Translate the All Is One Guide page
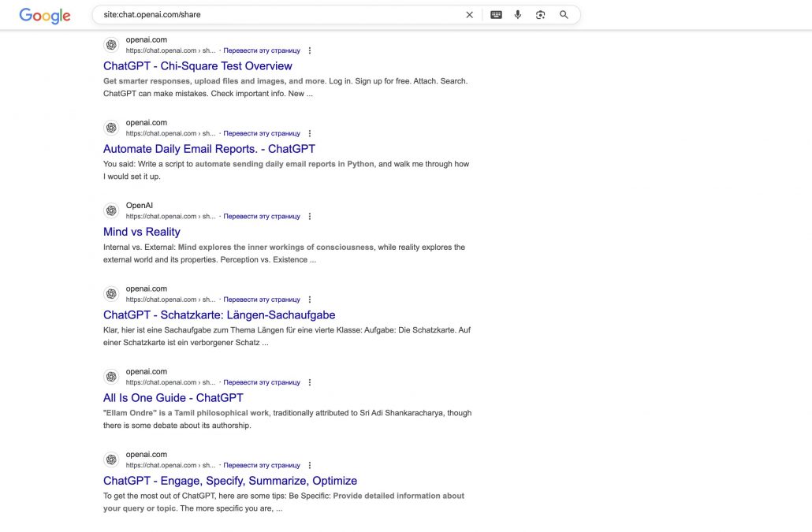This screenshot has width=812, height=532. pos(262,382)
